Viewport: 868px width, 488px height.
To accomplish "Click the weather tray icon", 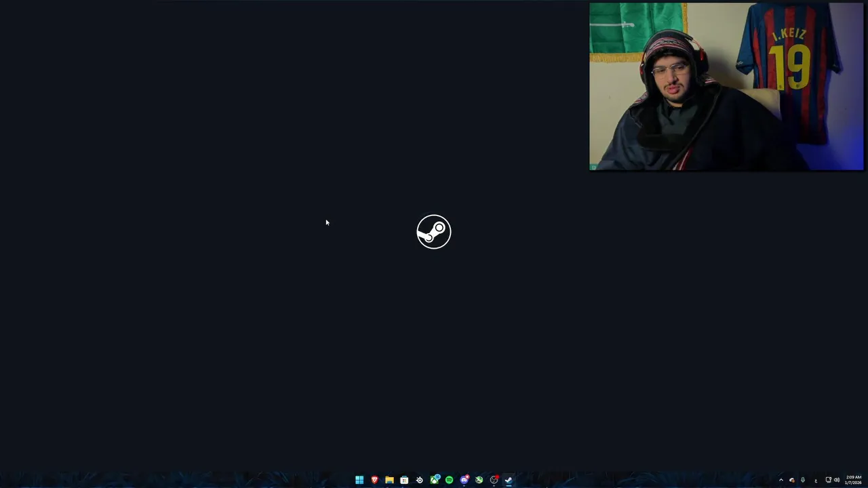I will [792, 480].
